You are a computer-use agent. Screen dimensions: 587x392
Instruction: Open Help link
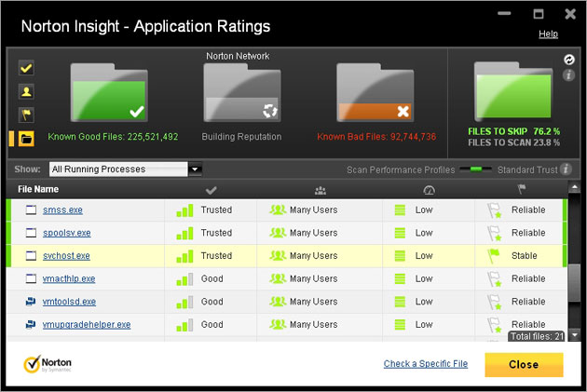(x=548, y=34)
